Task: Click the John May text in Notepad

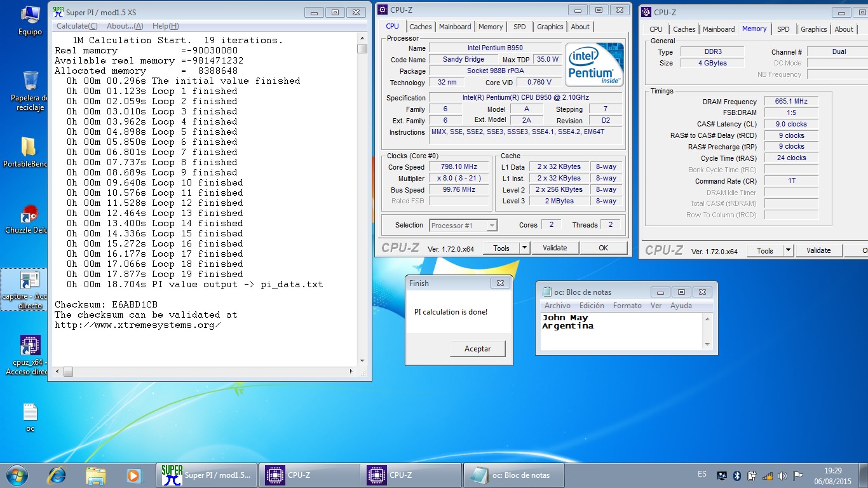Action: [565, 318]
